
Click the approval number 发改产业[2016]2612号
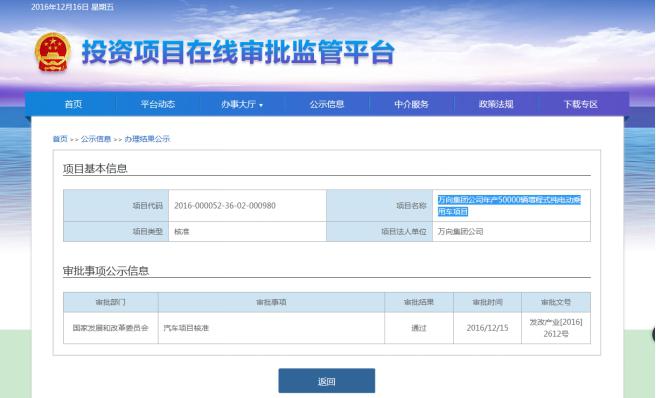556,328
